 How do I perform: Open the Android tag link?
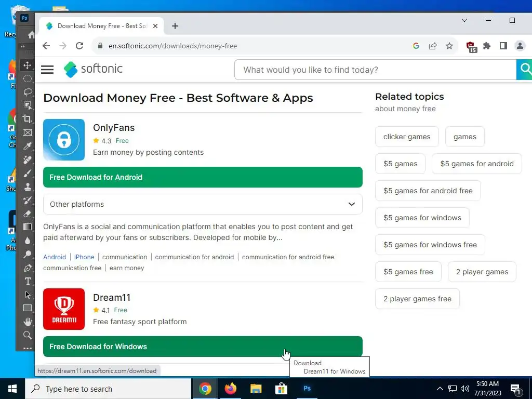(55, 257)
